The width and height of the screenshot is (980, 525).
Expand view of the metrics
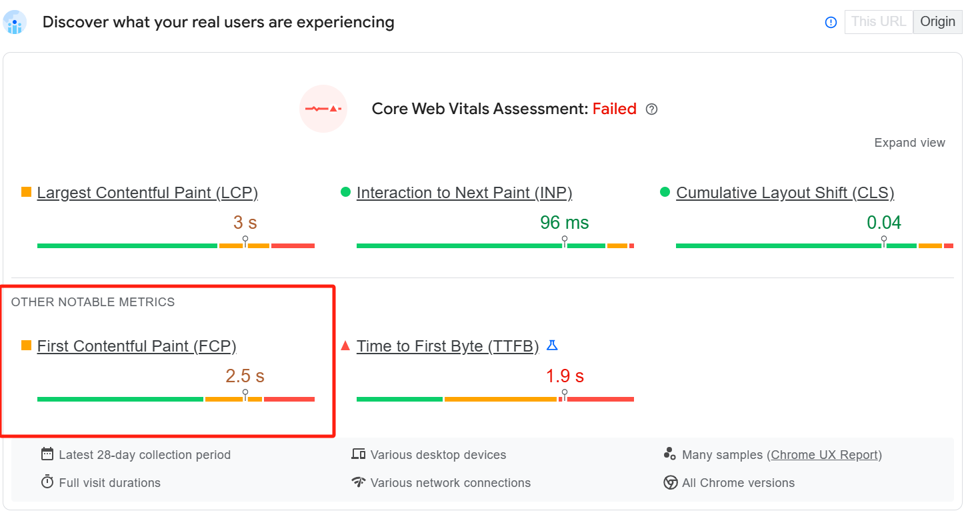(909, 143)
